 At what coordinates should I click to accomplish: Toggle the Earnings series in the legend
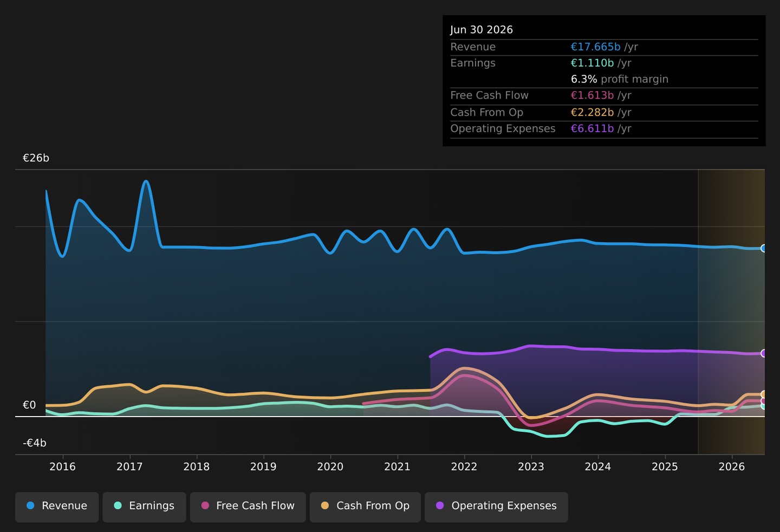point(144,507)
